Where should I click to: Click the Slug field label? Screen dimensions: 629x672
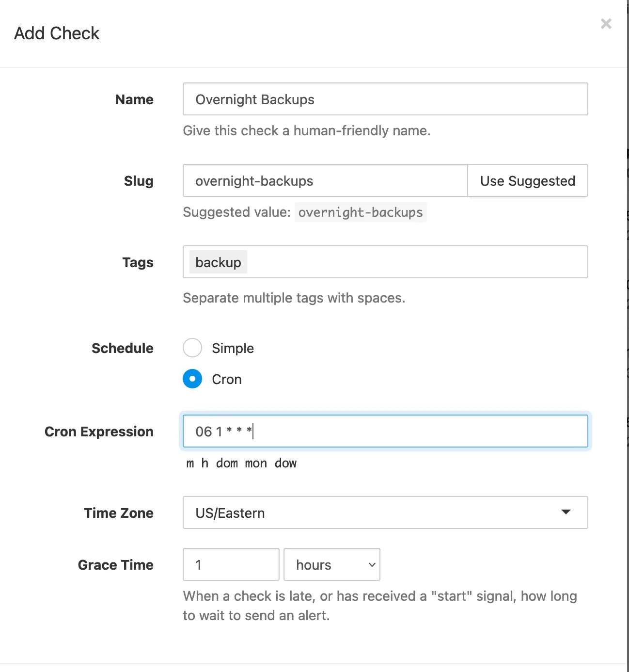click(x=139, y=181)
